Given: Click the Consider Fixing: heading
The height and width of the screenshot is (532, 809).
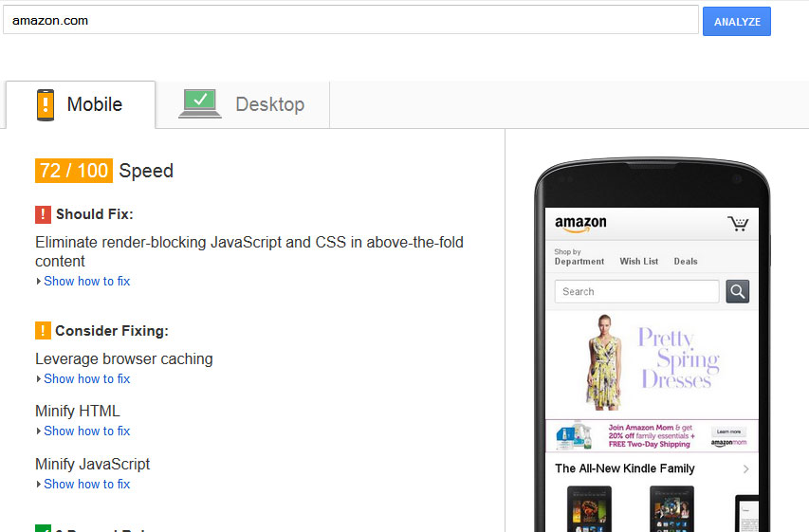Looking at the screenshot, I should (112, 331).
